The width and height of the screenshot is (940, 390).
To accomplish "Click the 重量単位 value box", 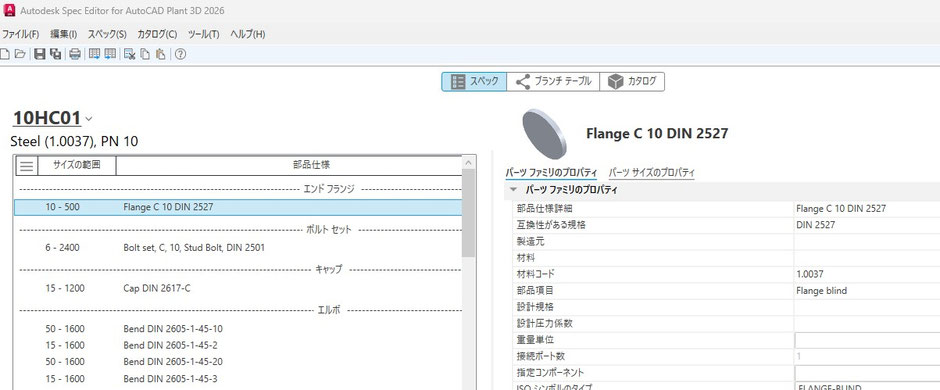I will [x=867, y=340].
